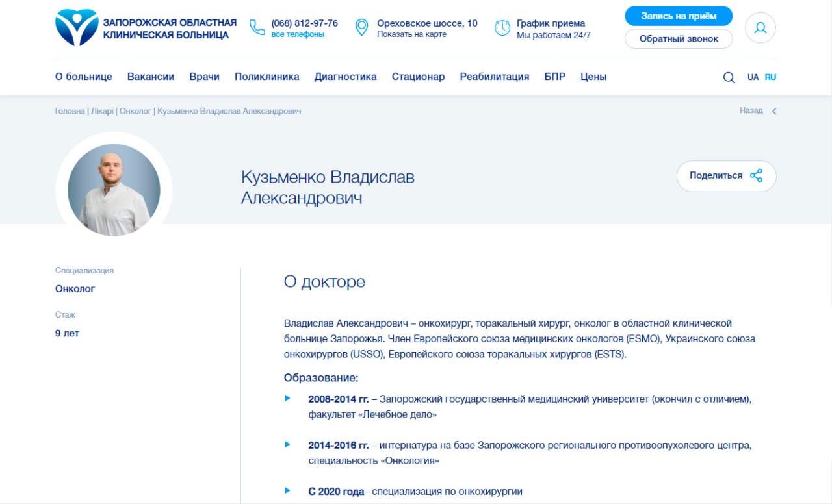Click phone number (068) 812-97-76

[x=305, y=23]
